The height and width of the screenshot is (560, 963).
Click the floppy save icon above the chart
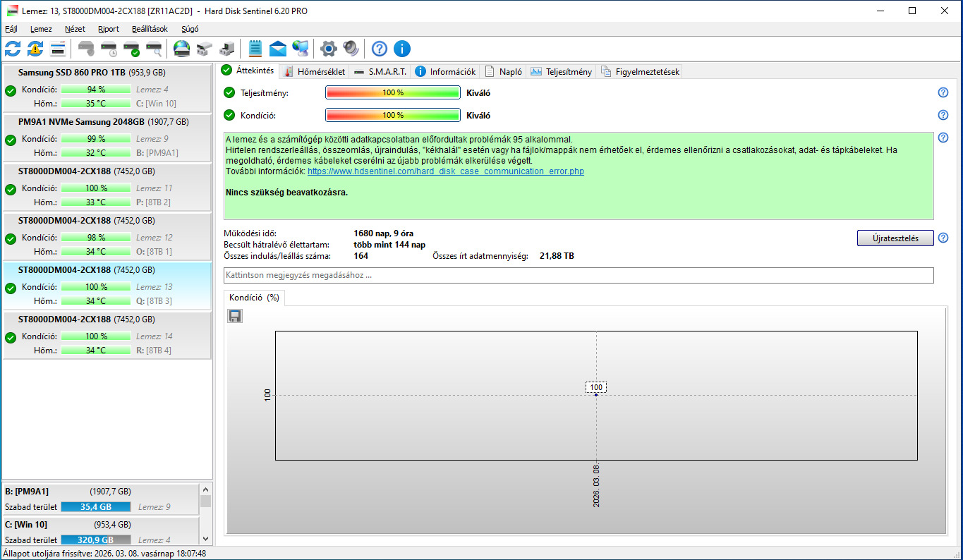236,316
